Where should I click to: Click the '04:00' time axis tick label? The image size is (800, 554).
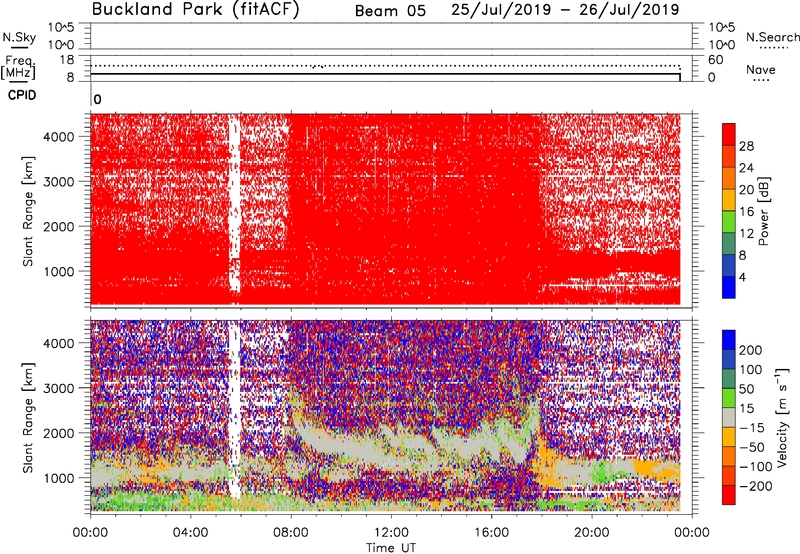[190, 533]
